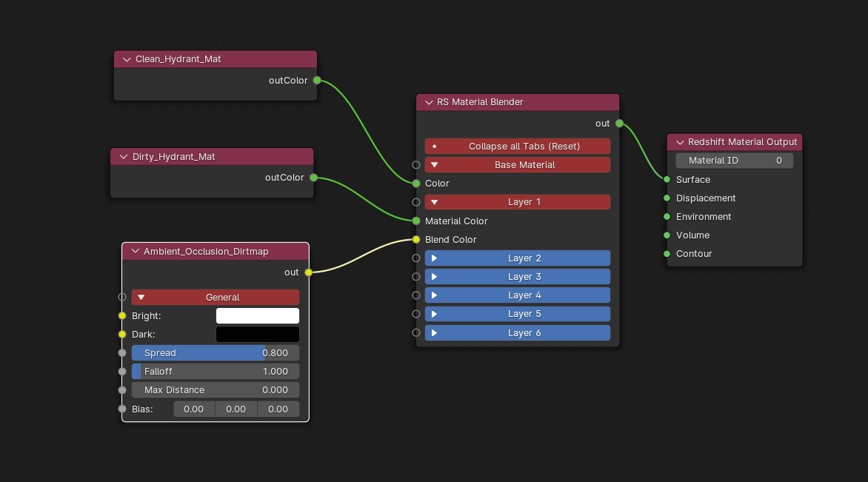The image size is (868, 482).
Task: Collapse the Base Material tab
Action: coord(518,165)
